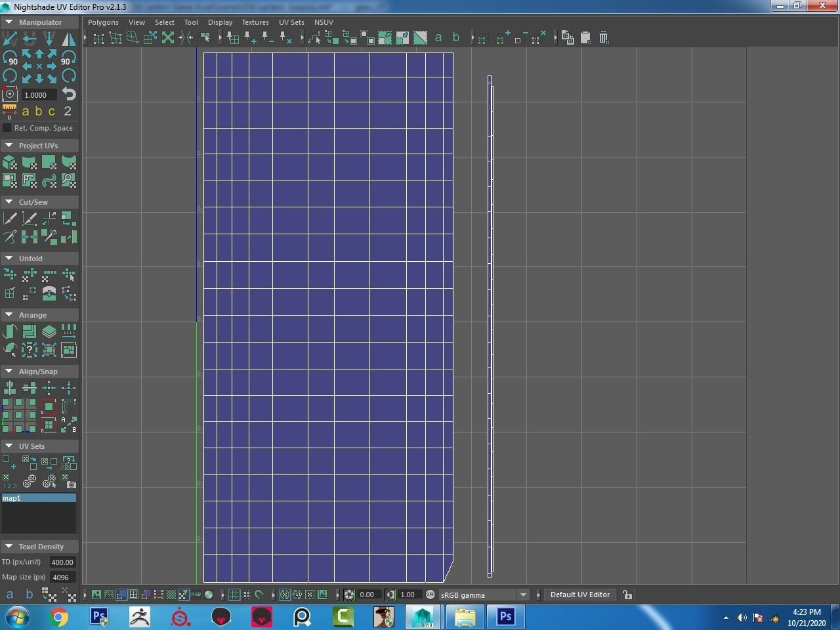The width and height of the screenshot is (840, 630).
Task: Click the magnifier projection icon in Project UVs
Action: pos(69,180)
